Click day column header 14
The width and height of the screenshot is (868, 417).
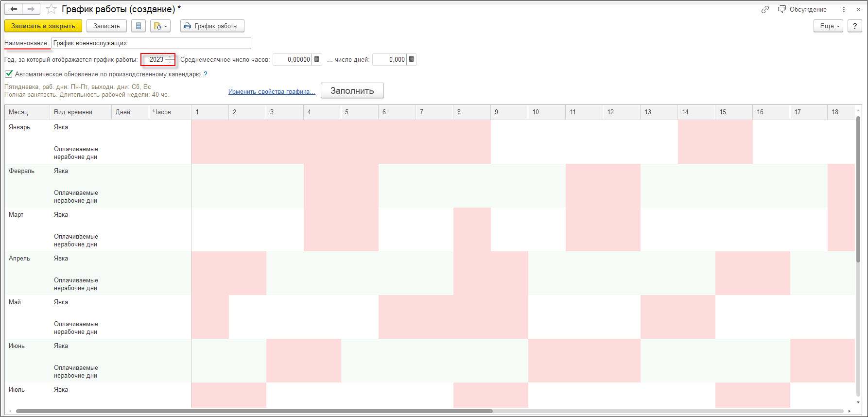coord(696,112)
